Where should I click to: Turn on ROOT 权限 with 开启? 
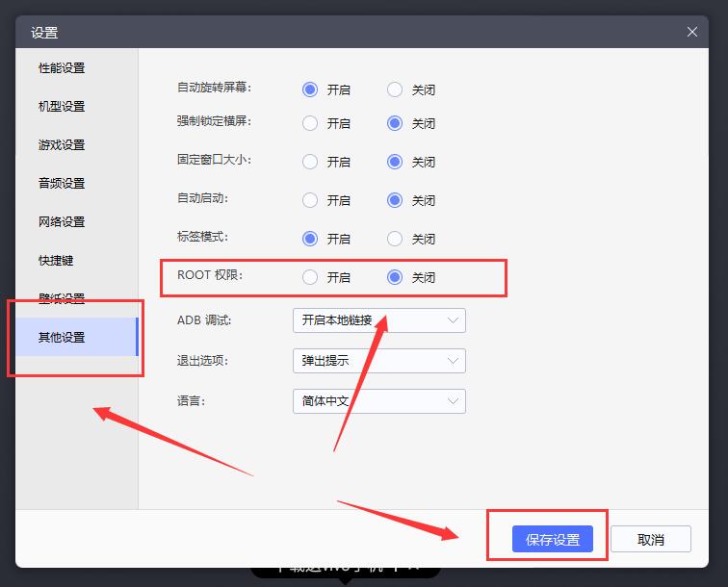[x=310, y=277]
